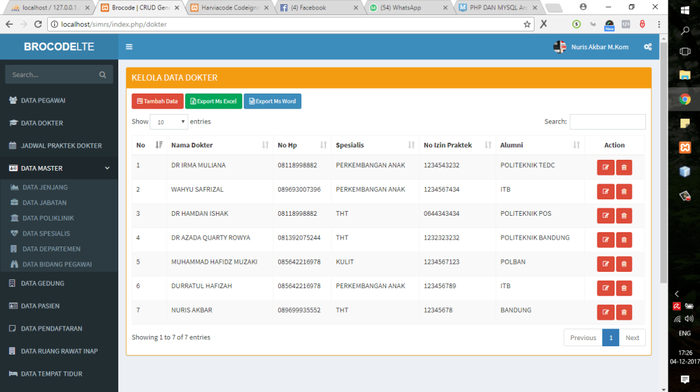This screenshot has height=392, width=700.
Task: Sort table by Alumni column
Action: click(x=540, y=145)
